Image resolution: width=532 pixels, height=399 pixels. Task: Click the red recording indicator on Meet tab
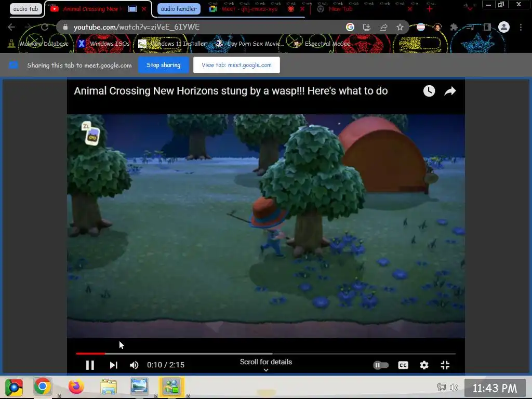291,9
